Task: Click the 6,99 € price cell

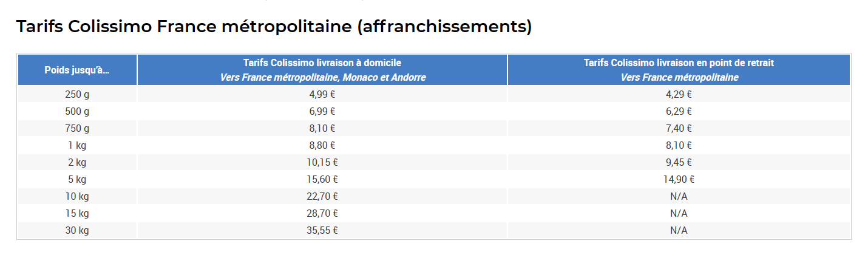Action: tap(322, 111)
